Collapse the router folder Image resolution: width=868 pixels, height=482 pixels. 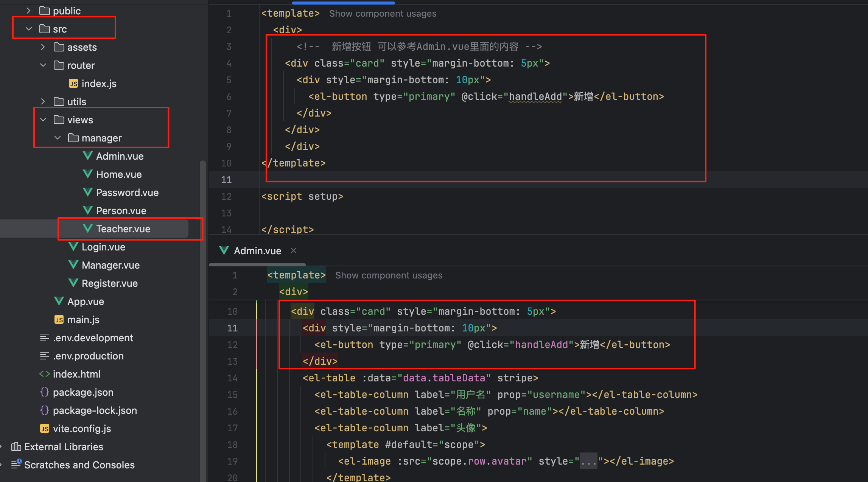[x=43, y=65]
